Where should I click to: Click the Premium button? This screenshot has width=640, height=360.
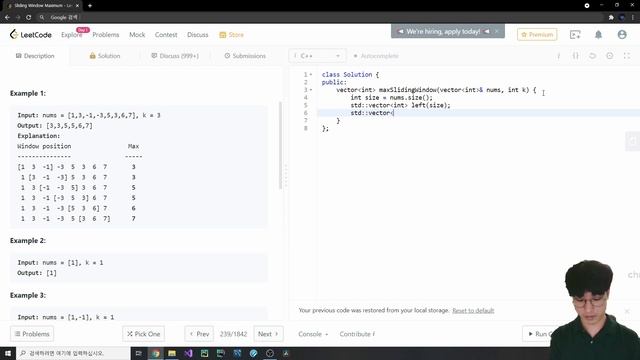(537, 35)
